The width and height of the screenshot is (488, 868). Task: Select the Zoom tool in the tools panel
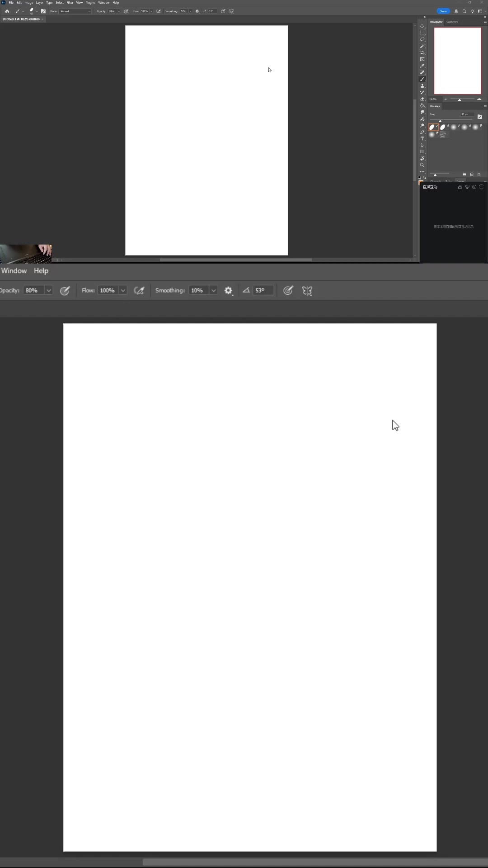(422, 165)
